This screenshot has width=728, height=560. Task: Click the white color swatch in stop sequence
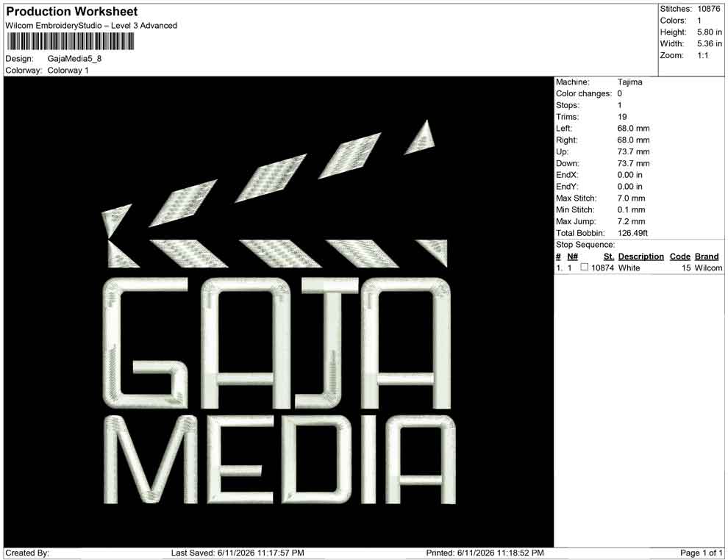click(585, 268)
